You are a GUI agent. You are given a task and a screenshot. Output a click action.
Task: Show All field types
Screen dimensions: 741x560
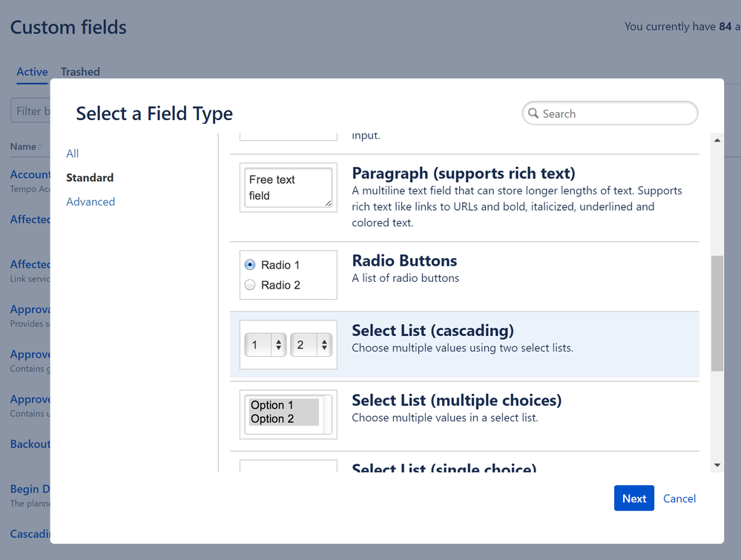pyautogui.click(x=72, y=154)
